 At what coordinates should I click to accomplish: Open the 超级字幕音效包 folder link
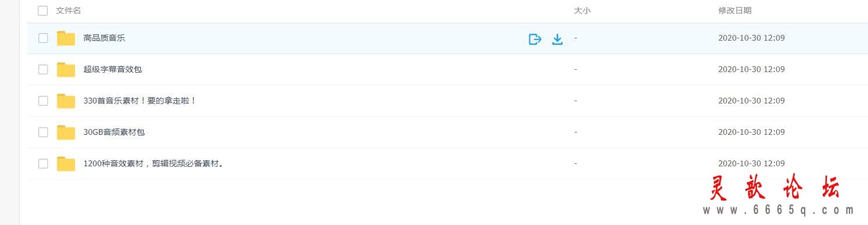pos(113,70)
